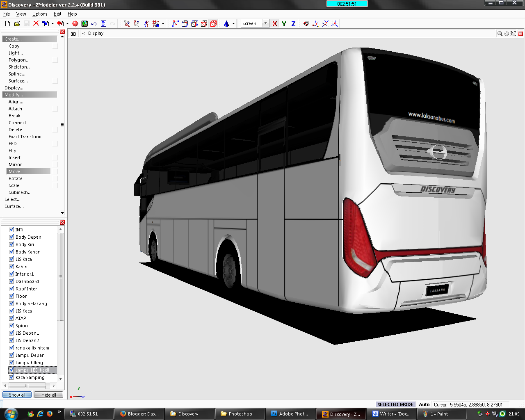This screenshot has width=525, height=420.
Task: Click the Auto status bar field
Action: tap(424, 404)
